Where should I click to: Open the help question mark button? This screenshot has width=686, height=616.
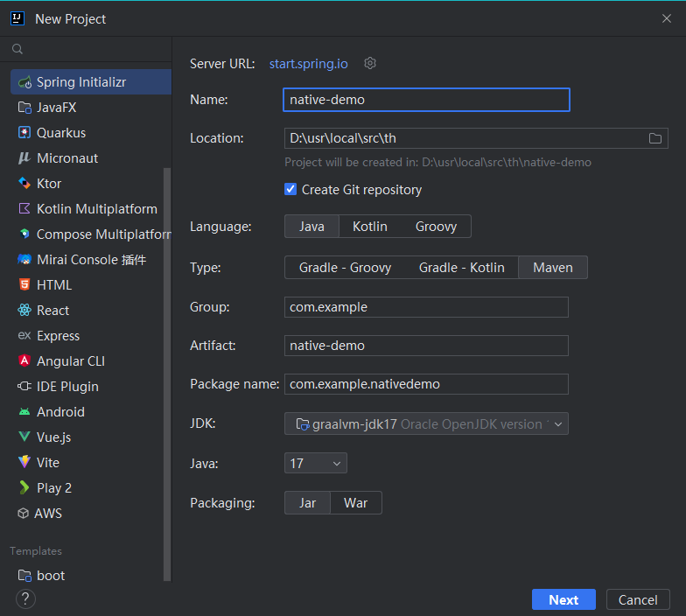[26, 598]
